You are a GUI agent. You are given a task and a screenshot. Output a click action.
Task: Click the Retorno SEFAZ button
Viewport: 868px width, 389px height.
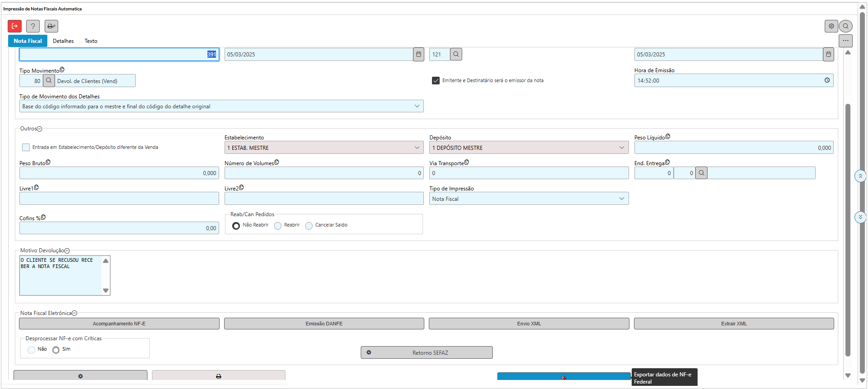(427, 352)
